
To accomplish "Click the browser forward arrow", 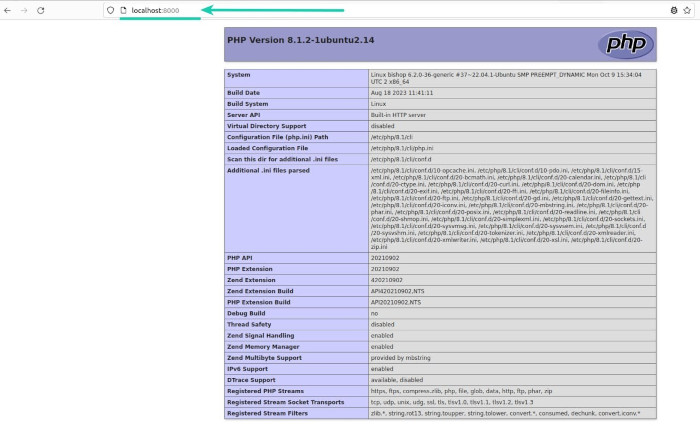I will [24, 10].
